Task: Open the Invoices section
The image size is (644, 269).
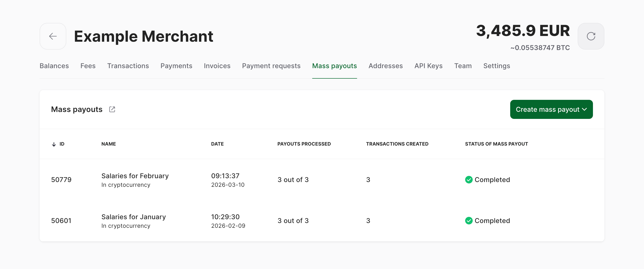Action: 217,66
